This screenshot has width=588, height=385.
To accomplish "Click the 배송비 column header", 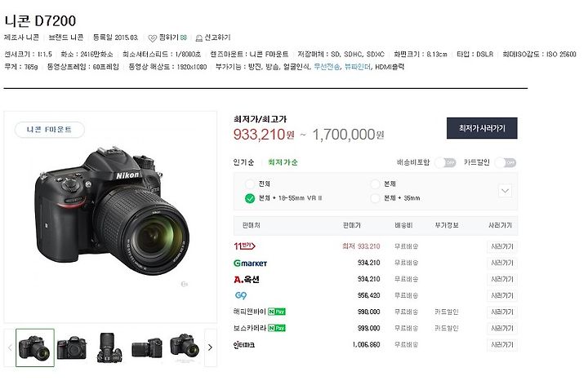I will 403,225.
